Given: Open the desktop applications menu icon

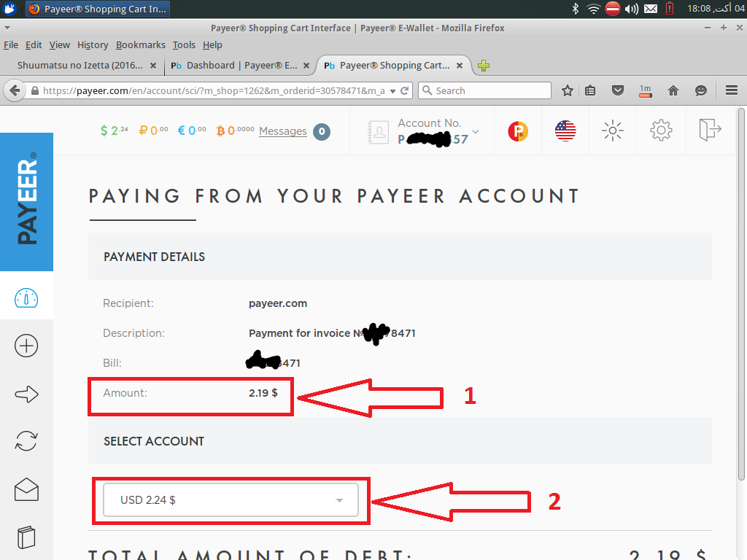Looking at the screenshot, I should coord(9,9).
